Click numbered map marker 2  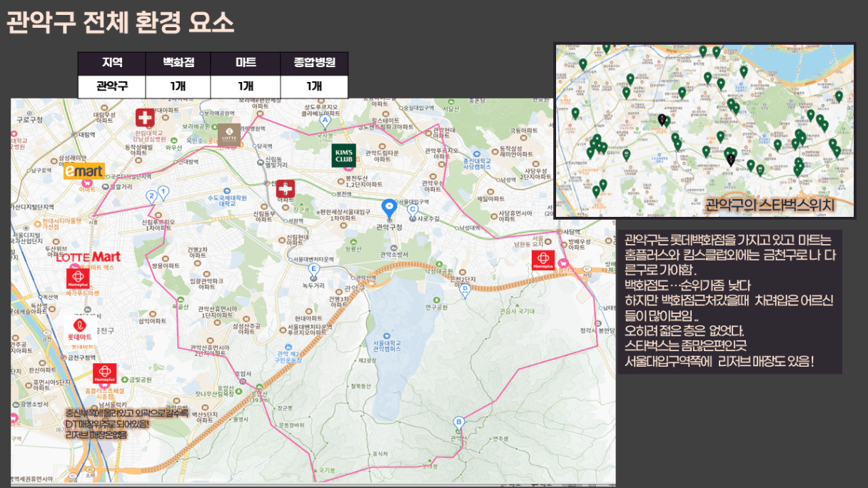point(151,195)
